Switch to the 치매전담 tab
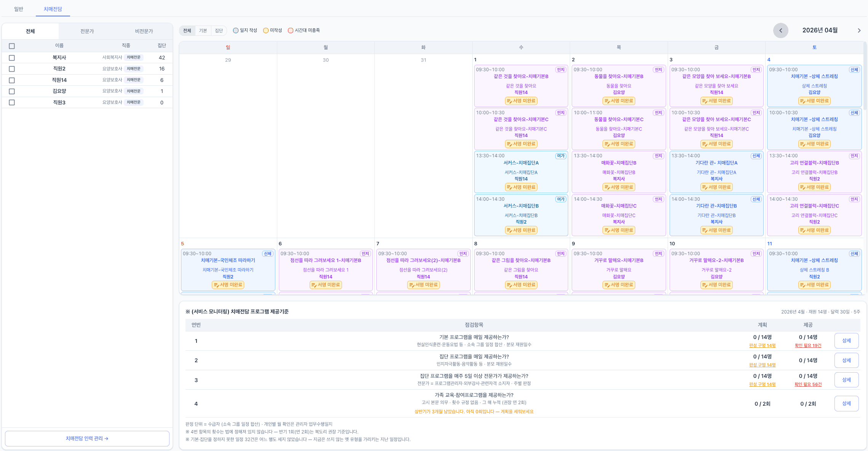 [53, 9]
